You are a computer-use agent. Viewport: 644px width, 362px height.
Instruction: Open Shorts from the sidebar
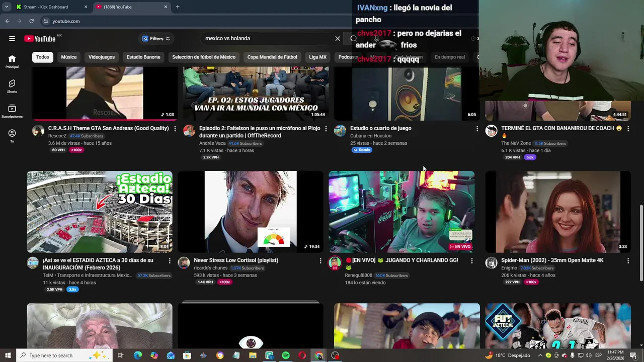pos(12,86)
